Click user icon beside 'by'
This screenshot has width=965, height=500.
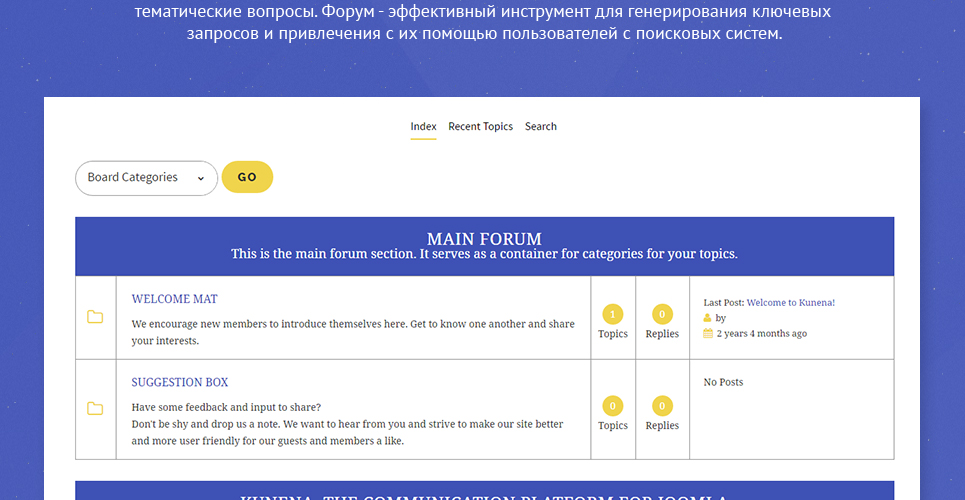[708, 318]
